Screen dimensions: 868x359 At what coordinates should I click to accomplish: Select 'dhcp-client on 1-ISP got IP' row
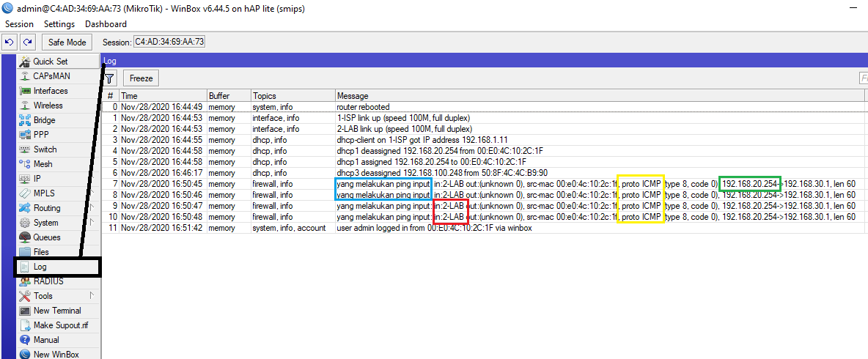point(485,140)
